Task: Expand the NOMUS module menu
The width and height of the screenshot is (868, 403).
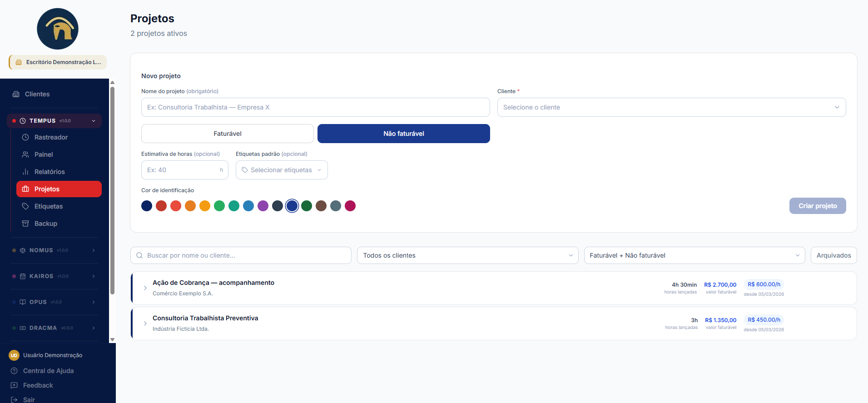Action: (x=54, y=250)
